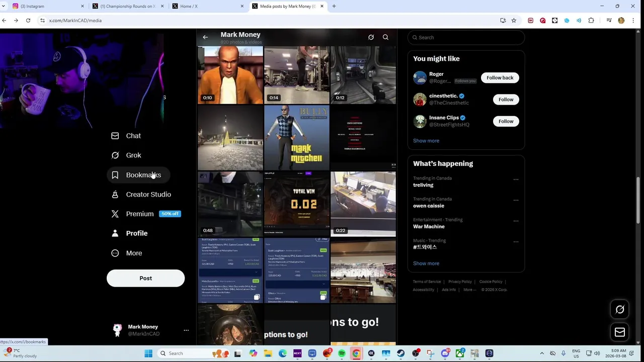The height and width of the screenshot is (362, 644).
Task: Open File Explorer from the taskbar
Action: [268, 353]
